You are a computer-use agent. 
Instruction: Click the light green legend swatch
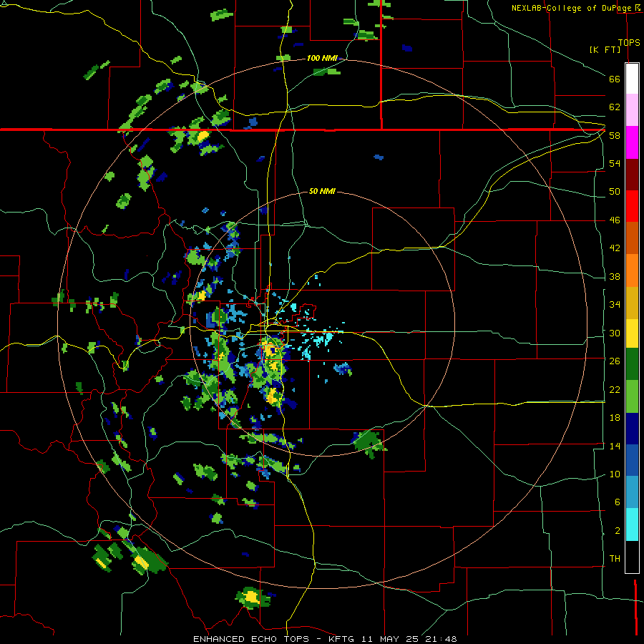pos(632,396)
